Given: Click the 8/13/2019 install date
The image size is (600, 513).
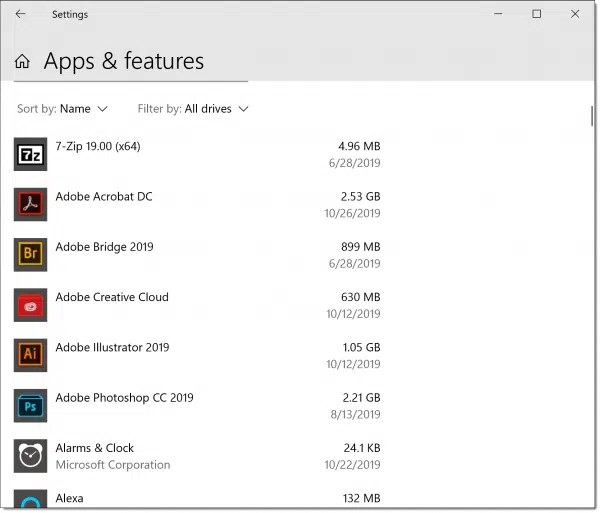Looking at the screenshot, I should (355, 415).
